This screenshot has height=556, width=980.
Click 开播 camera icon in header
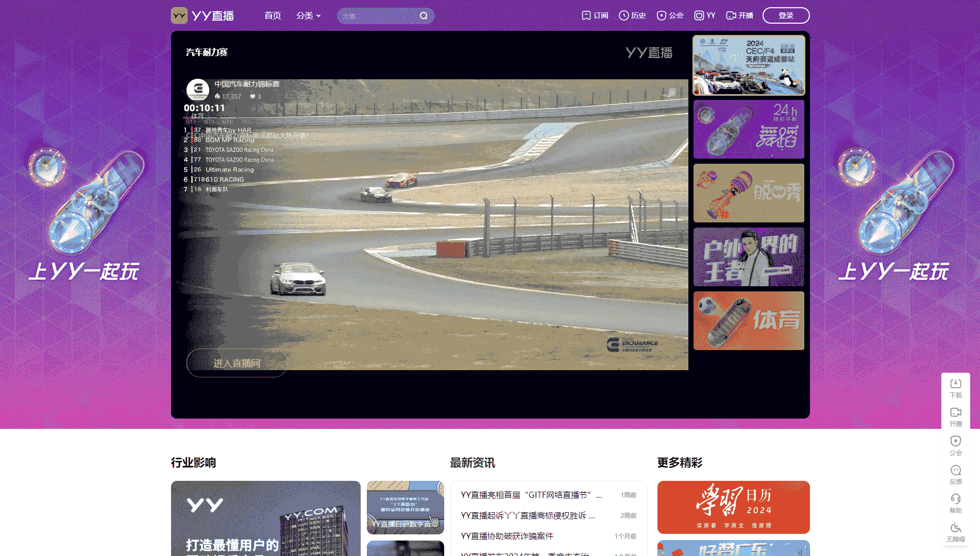click(731, 15)
